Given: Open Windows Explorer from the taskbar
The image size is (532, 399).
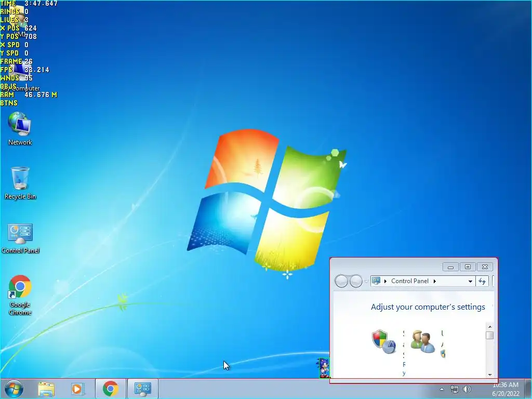Looking at the screenshot, I should [x=46, y=389].
